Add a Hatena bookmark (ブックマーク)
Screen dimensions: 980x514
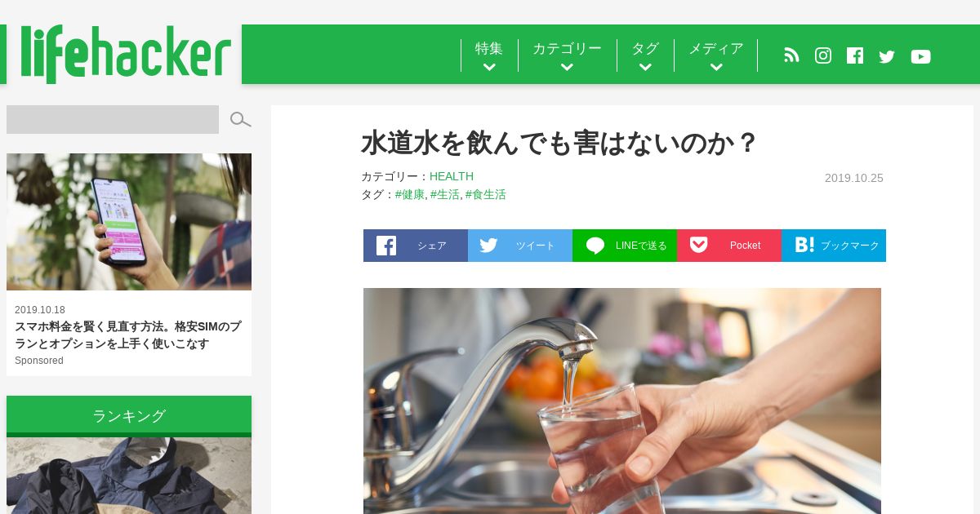(x=834, y=246)
